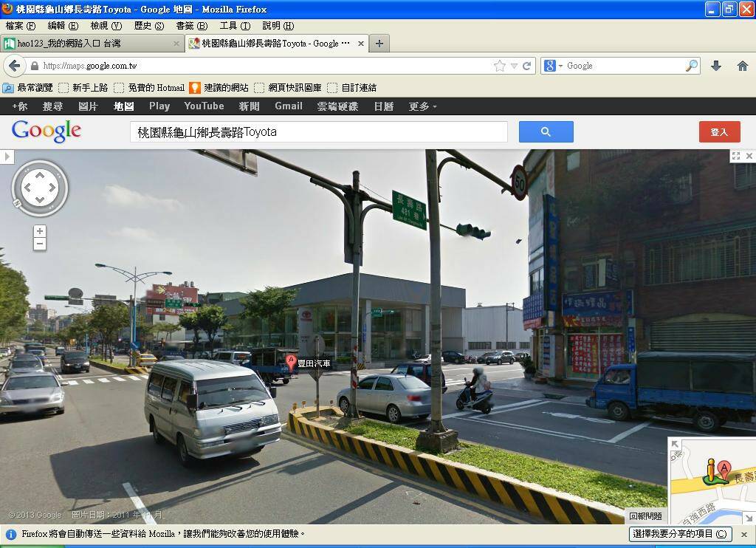
Task: Open Play from the Google bar
Action: coord(159,106)
